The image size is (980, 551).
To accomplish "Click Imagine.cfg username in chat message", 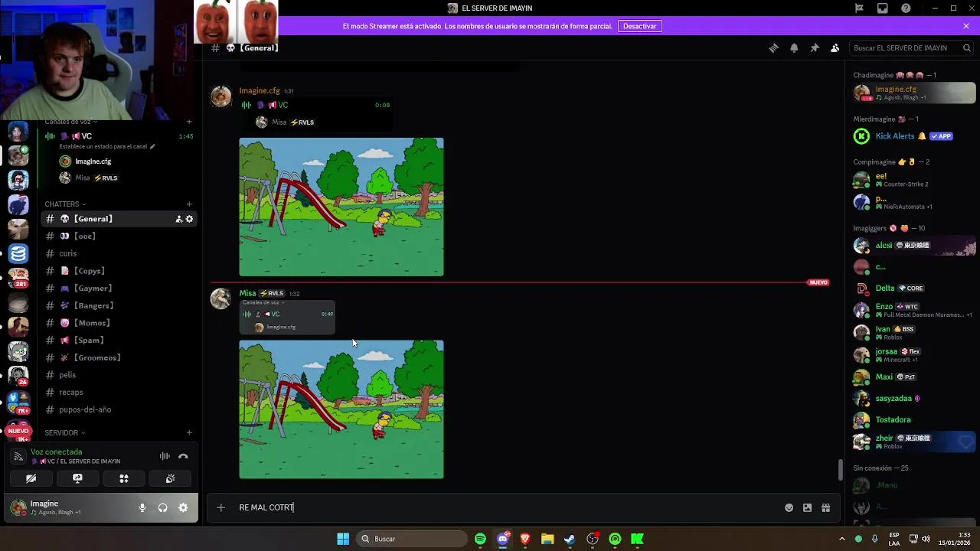I will point(260,90).
